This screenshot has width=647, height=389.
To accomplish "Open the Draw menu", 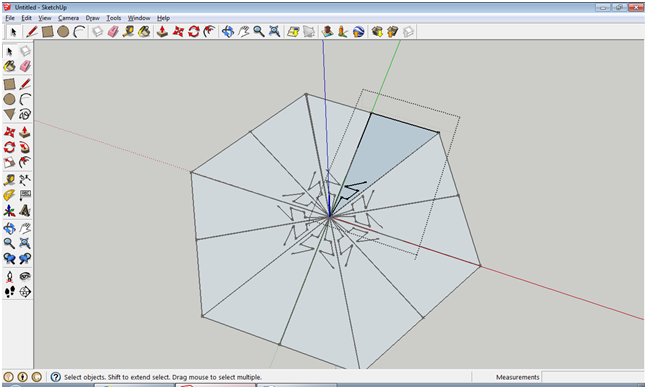I will click(x=92, y=18).
